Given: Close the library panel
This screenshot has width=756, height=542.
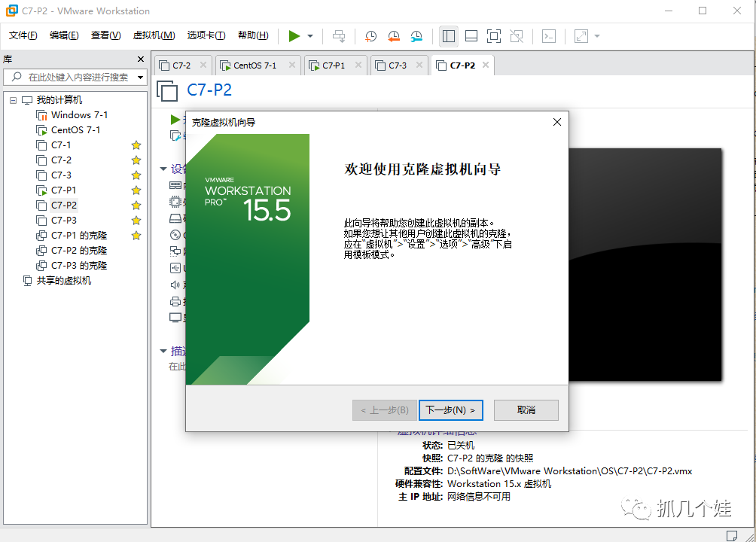Looking at the screenshot, I should (140, 59).
